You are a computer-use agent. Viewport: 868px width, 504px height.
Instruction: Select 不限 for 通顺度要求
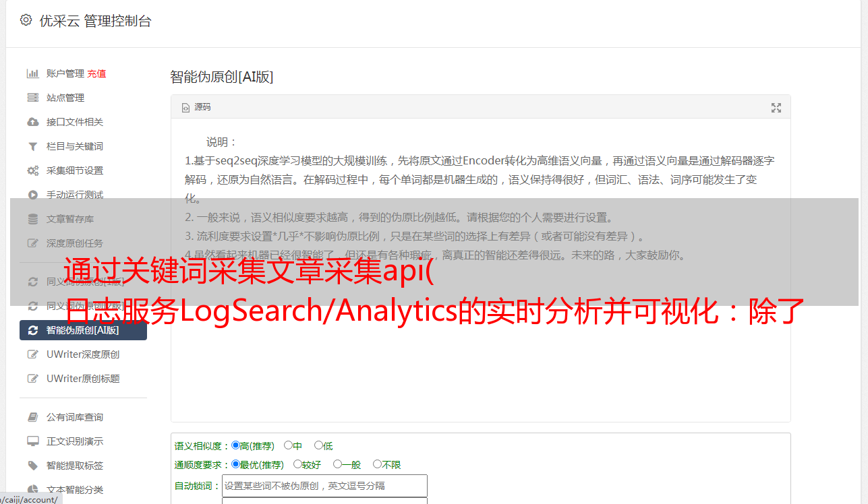coord(377,464)
